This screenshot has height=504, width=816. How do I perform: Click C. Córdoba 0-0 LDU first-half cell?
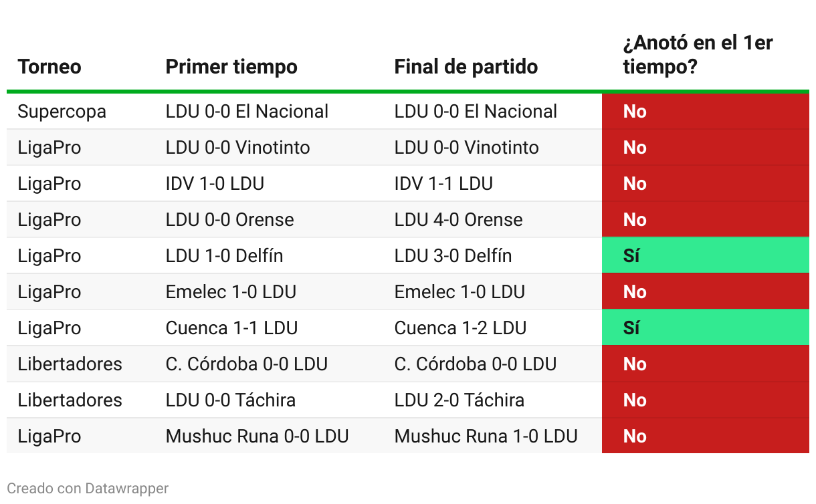click(x=247, y=364)
